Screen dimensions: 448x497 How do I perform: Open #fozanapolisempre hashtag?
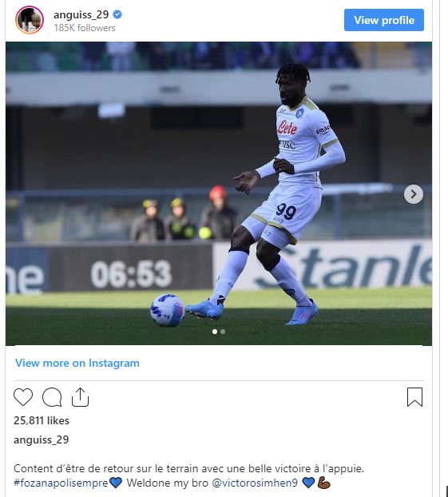click(x=61, y=483)
